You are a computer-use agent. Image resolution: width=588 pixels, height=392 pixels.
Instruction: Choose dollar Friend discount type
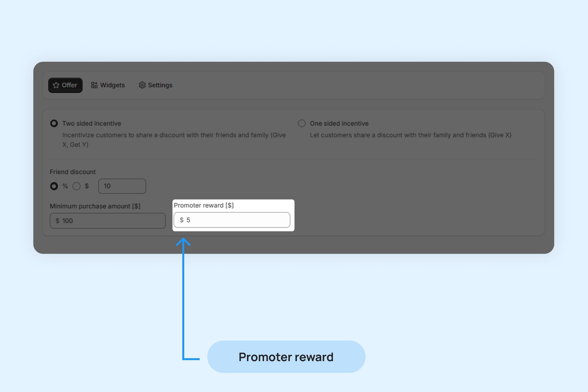[x=76, y=186]
